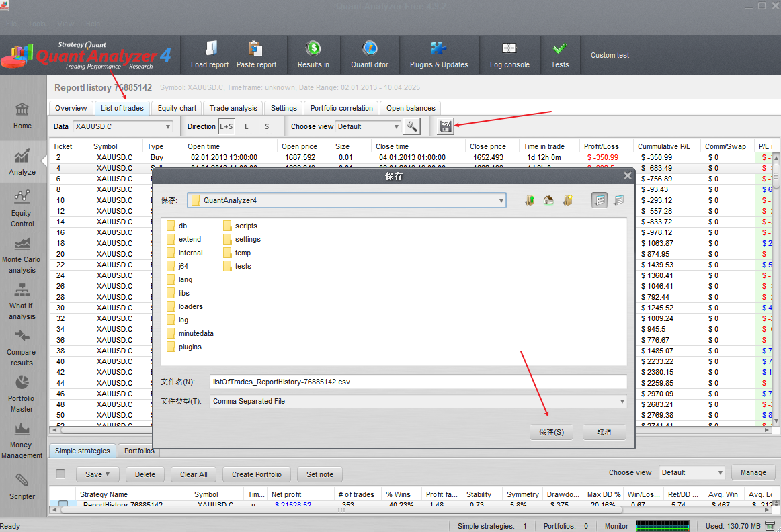781x532 pixels.
Task: Select L direction toggle
Action: tap(247, 126)
